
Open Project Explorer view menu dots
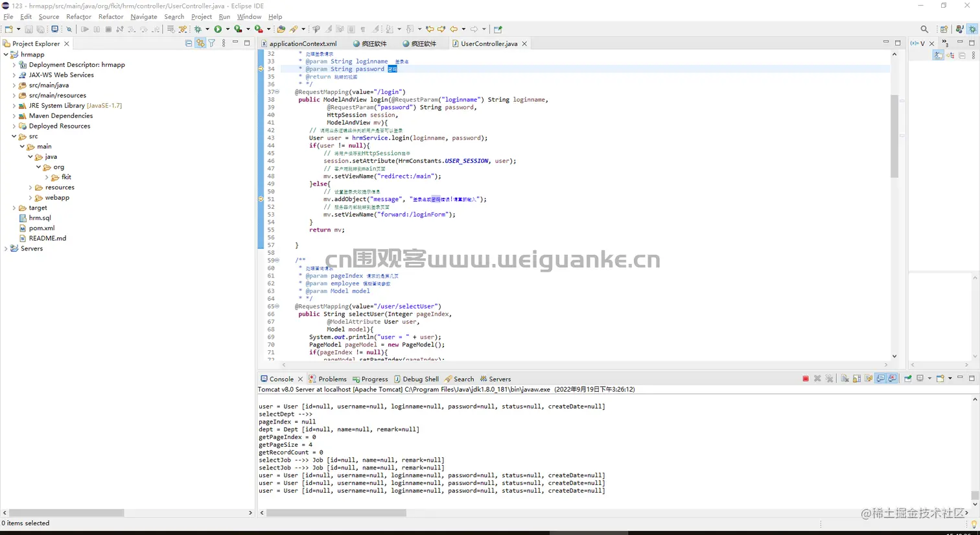224,43
